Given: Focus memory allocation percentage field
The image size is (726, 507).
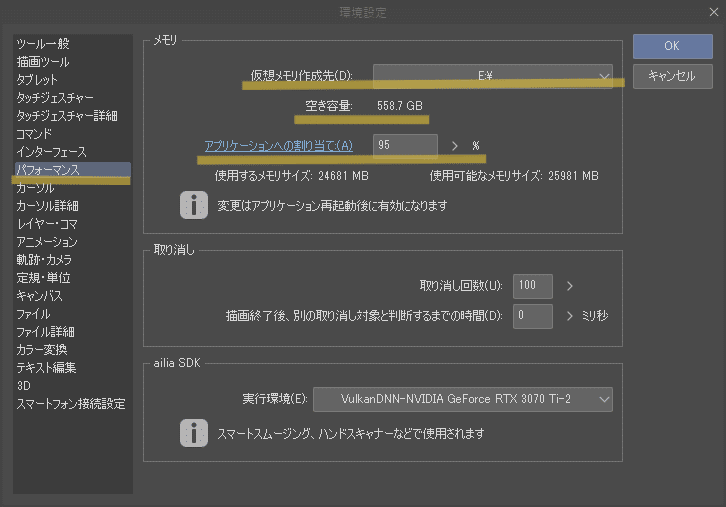Looking at the screenshot, I should point(405,145).
